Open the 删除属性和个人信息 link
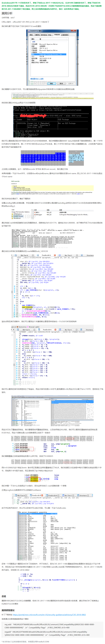Screen dimensions: 105x644 [x=37, y=78]
